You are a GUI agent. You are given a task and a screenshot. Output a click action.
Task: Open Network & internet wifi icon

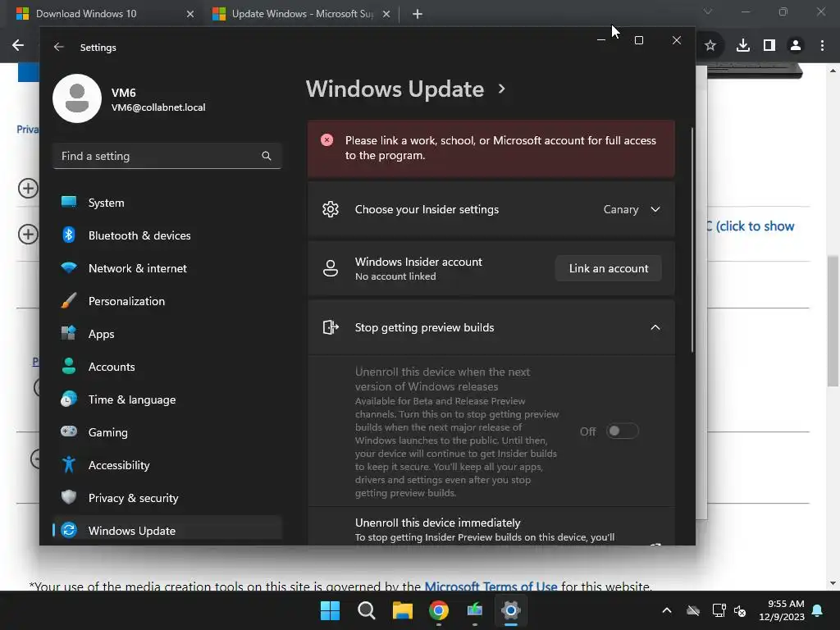click(x=69, y=267)
